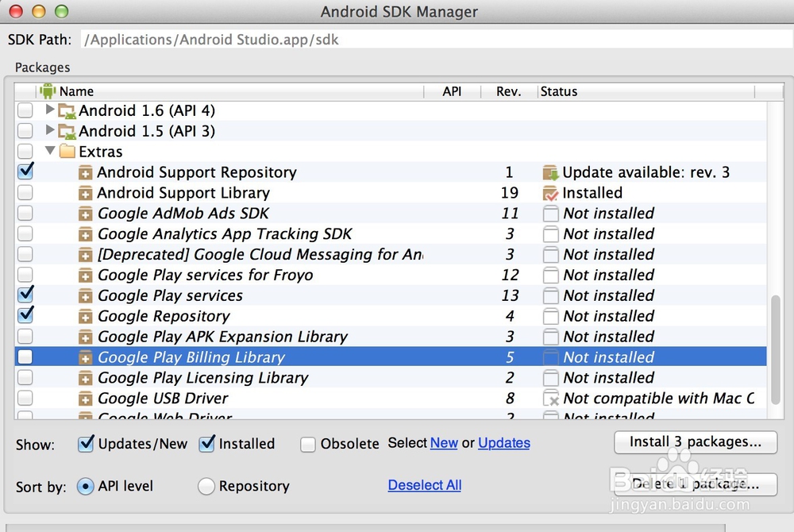The width and height of the screenshot is (794, 532).
Task: Click the Extras folder icon
Action: coord(67,152)
